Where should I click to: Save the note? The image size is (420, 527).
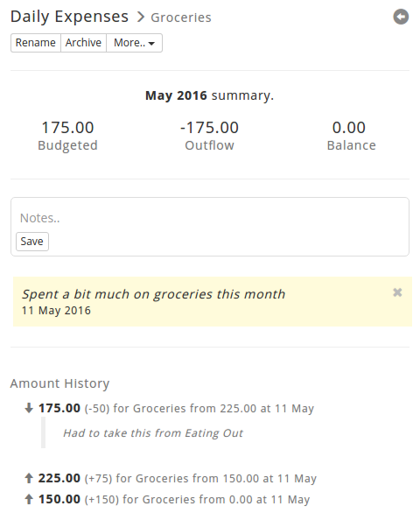point(32,242)
